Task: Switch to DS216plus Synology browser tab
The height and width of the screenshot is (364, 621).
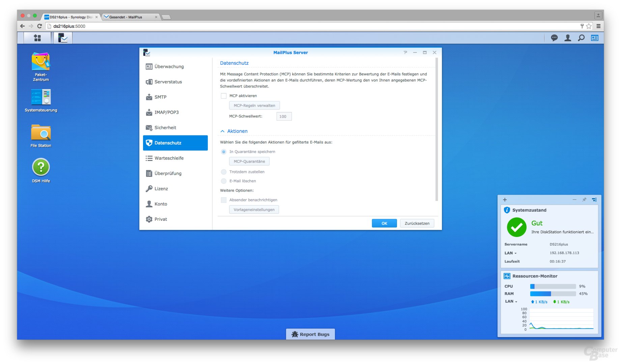Action: (70, 17)
